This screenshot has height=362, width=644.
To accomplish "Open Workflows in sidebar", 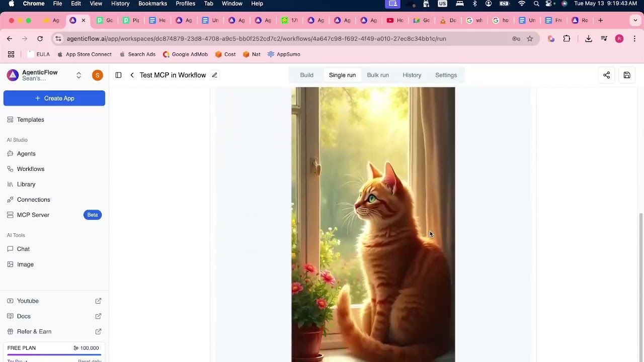I will pyautogui.click(x=54, y=169).
